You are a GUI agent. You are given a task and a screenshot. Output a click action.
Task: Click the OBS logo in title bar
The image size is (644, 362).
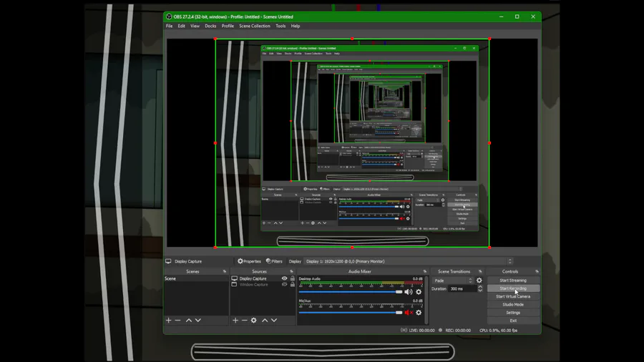169,17
